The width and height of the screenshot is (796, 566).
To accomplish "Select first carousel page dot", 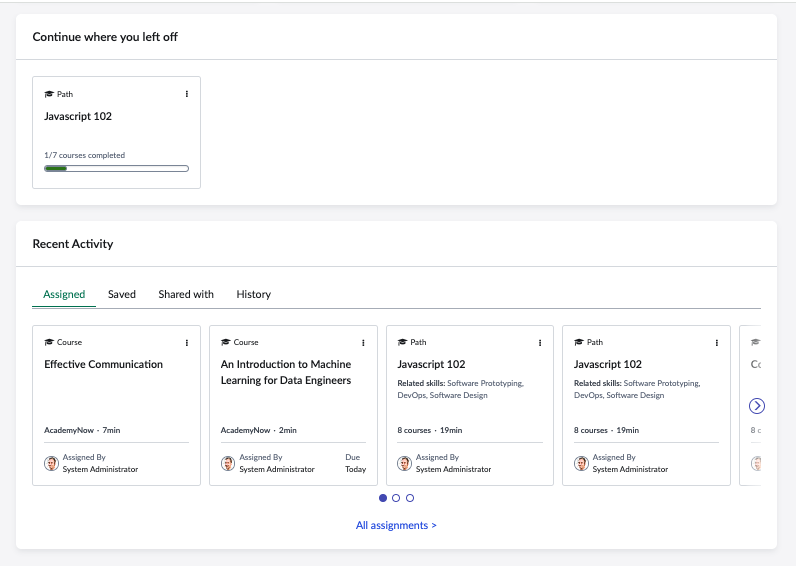I will tap(383, 498).
